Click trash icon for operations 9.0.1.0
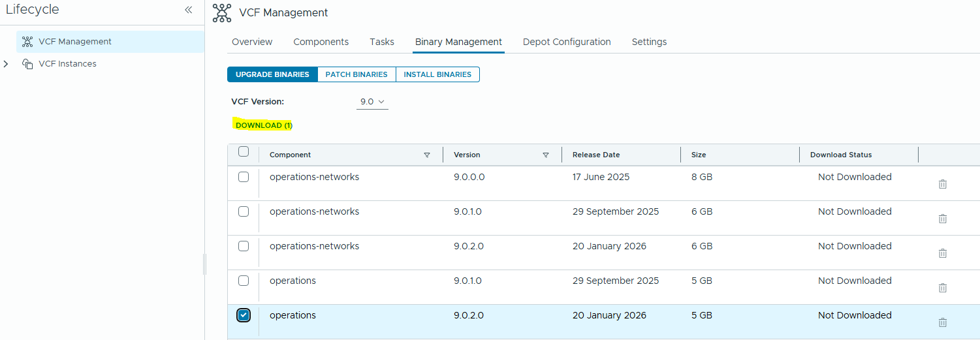This screenshot has width=980, height=340. [942, 288]
